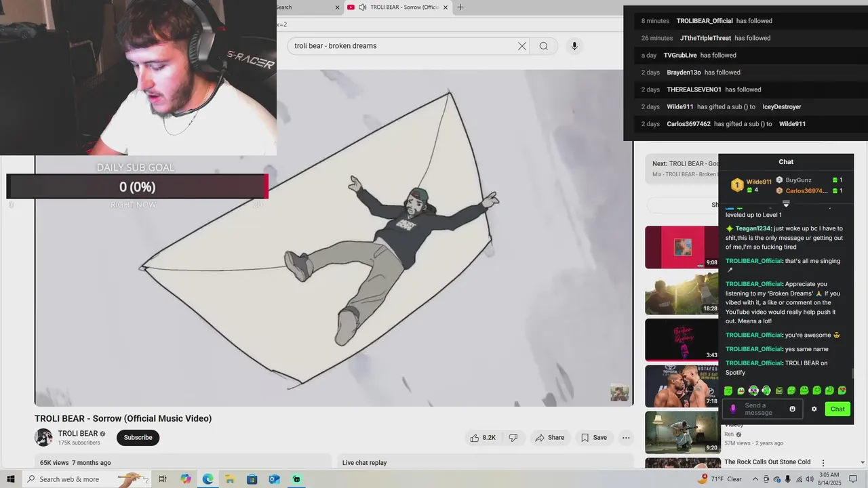
Task: Open the Broken Dreams 3:43 video thumbnail
Action: [x=682, y=340]
